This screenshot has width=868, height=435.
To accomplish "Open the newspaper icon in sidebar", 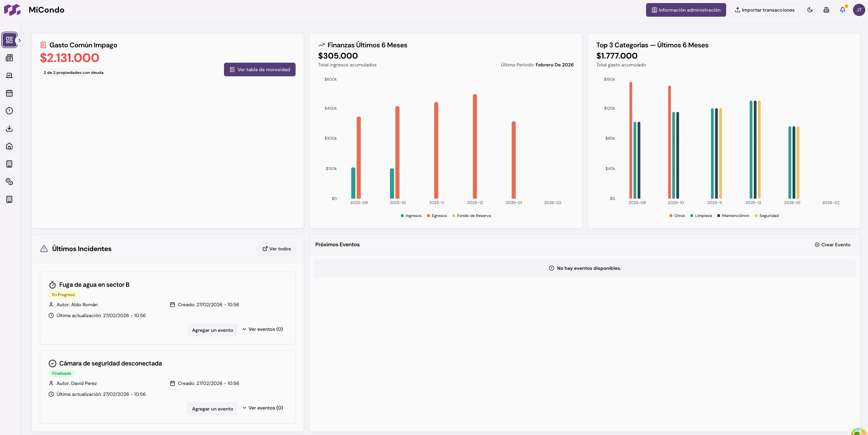I will [x=10, y=58].
